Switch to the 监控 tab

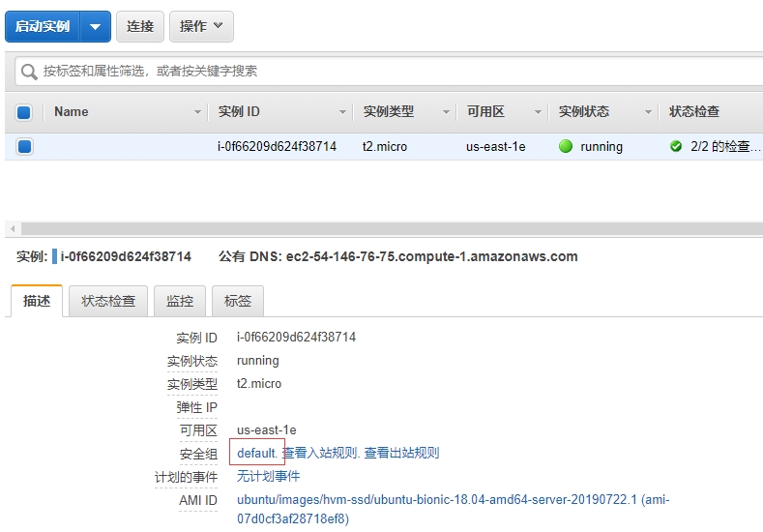pos(180,301)
